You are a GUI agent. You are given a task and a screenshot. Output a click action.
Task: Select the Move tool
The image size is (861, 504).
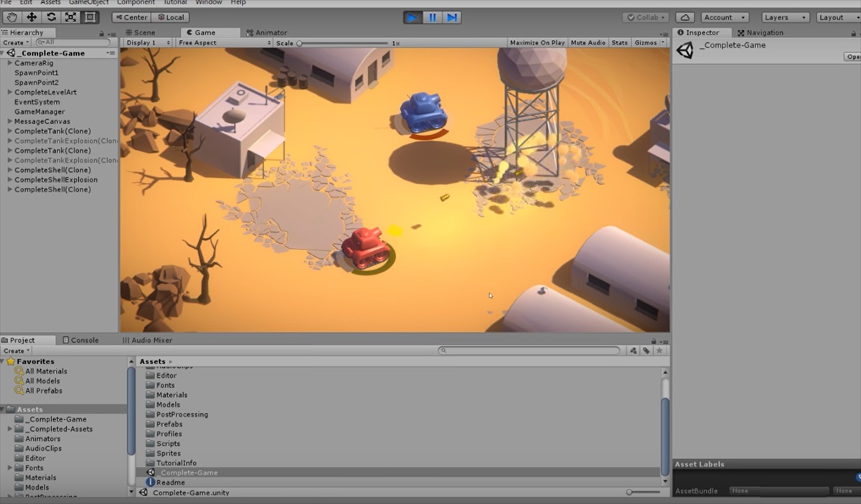[32, 17]
